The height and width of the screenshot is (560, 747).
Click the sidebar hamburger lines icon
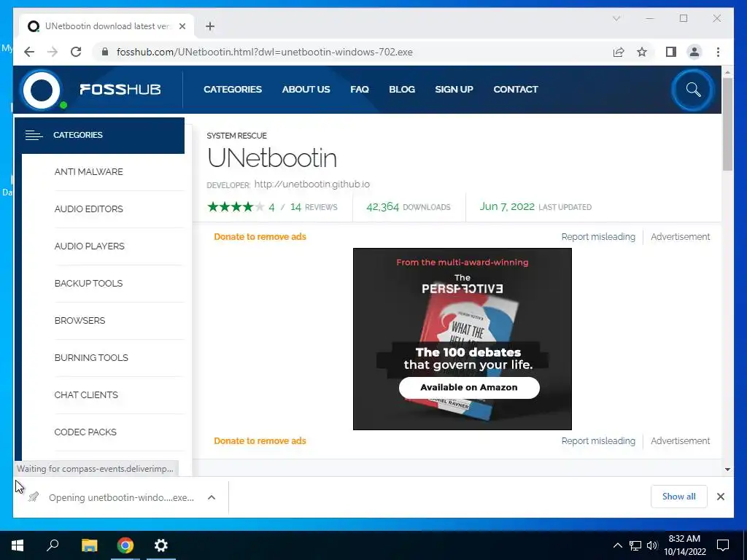point(34,135)
